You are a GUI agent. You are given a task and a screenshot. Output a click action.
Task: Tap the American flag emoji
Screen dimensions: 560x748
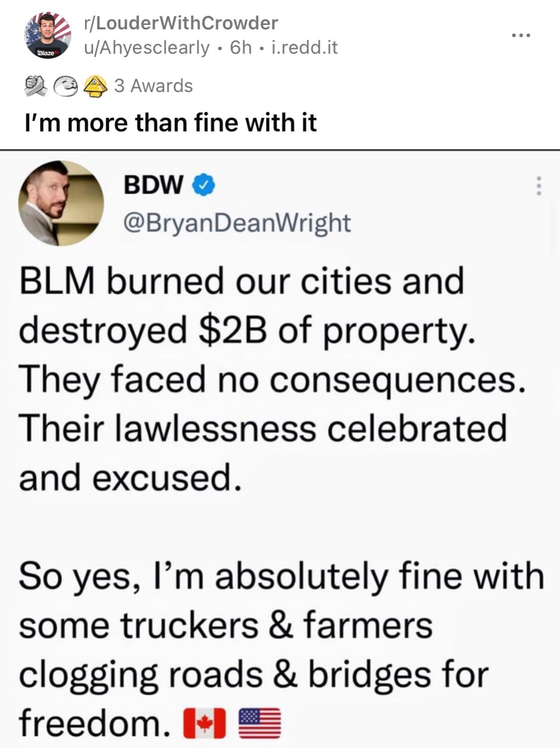tap(259, 723)
